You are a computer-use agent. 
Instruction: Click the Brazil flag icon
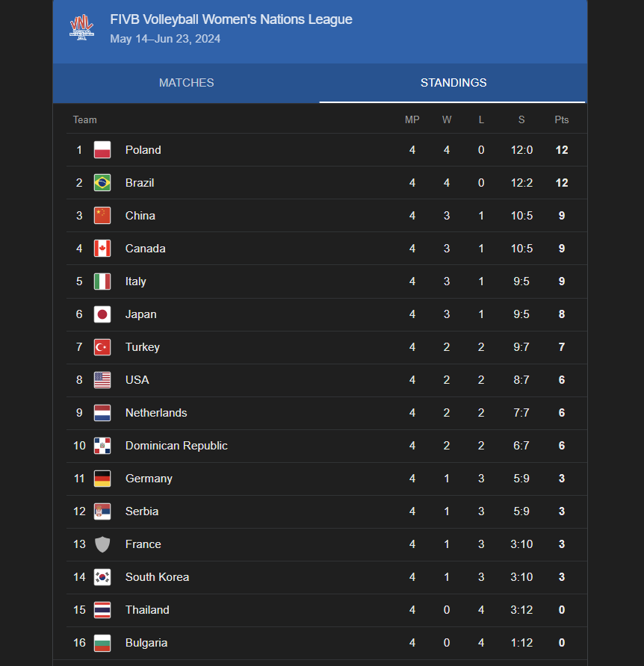click(x=102, y=183)
